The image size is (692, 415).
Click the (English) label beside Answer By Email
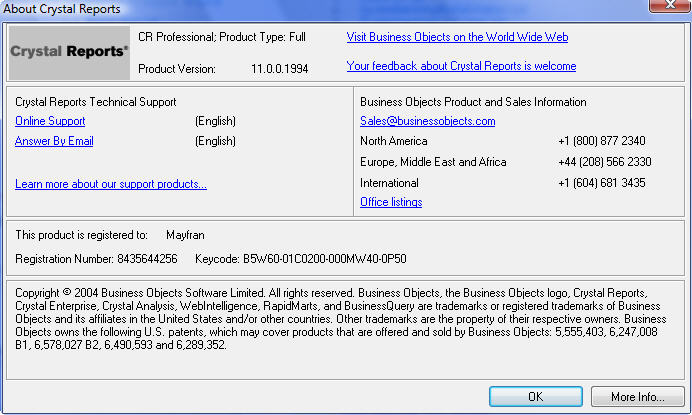click(215, 141)
